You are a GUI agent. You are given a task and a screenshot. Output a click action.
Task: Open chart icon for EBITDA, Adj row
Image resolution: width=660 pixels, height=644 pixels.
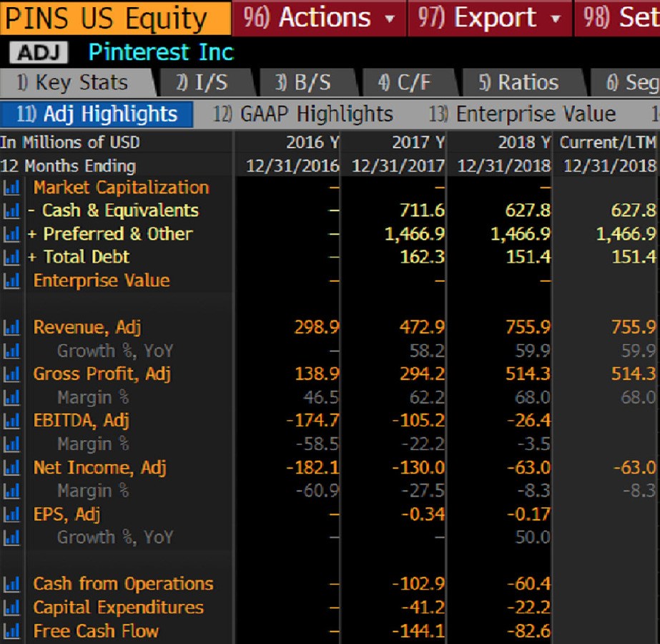(x=11, y=420)
